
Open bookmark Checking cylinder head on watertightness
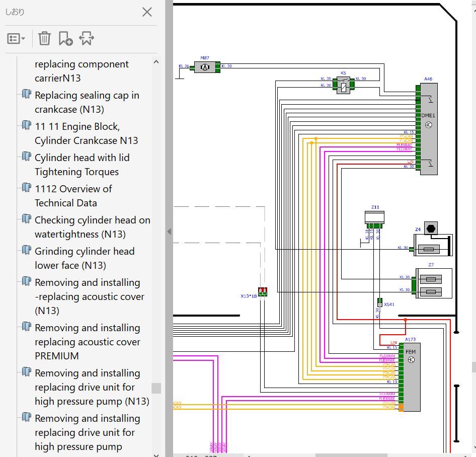(x=92, y=227)
